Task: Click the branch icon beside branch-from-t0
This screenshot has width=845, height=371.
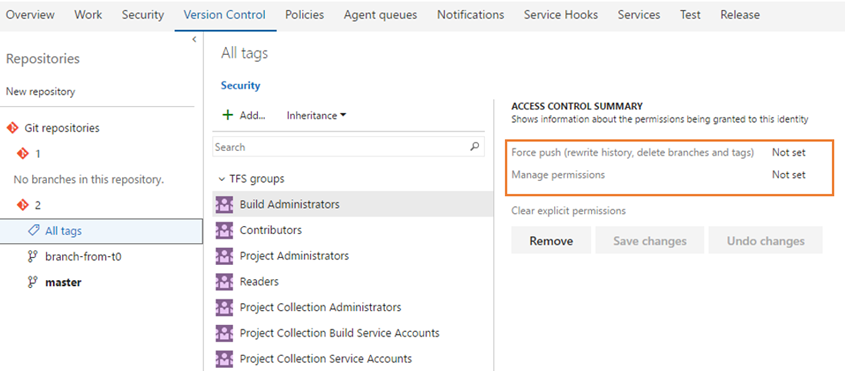Action: (33, 257)
